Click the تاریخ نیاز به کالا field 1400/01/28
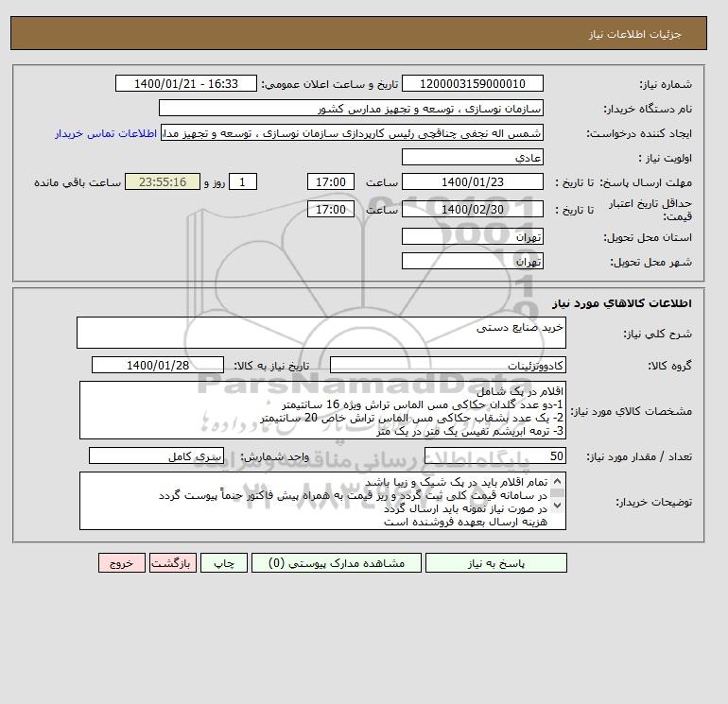 click(158, 365)
